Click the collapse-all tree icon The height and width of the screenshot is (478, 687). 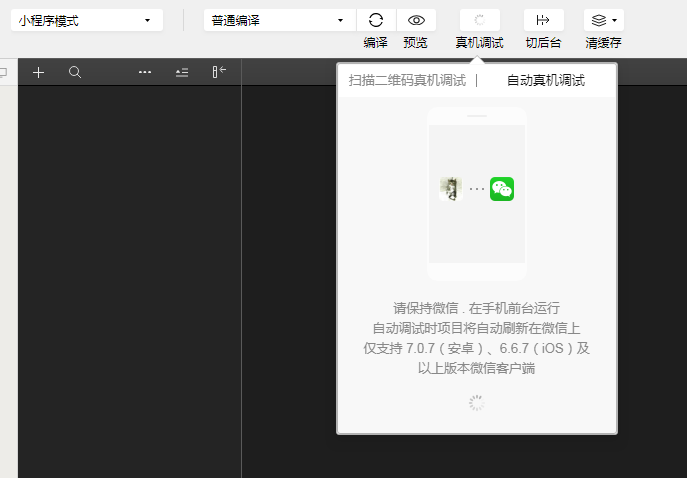pyautogui.click(x=182, y=72)
